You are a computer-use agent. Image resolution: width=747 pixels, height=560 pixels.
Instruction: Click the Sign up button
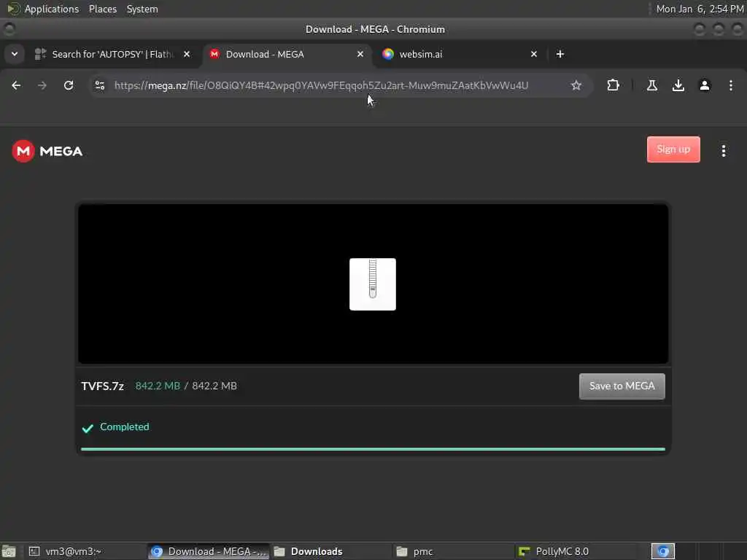tap(673, 149)
